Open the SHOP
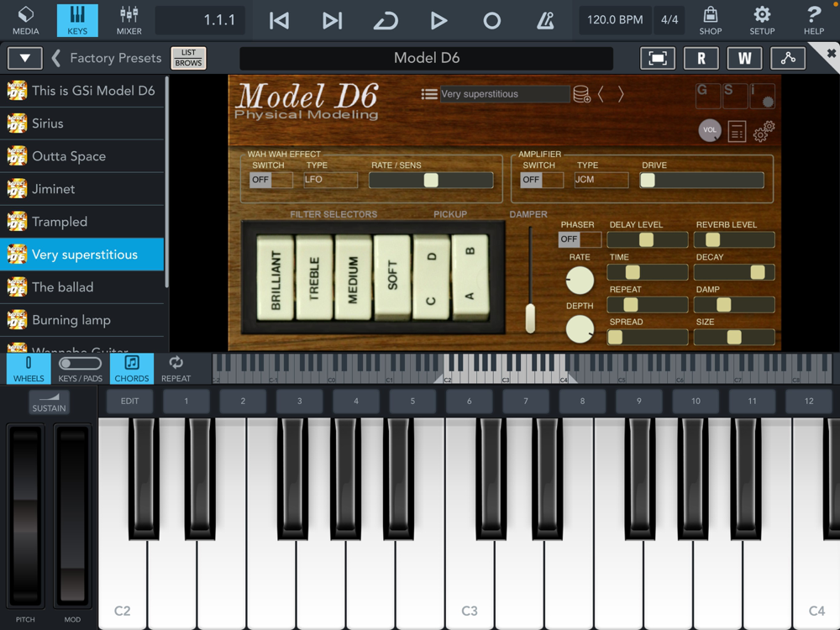Screen dimensions: 840x630 pyautogui.click(x=711, y=20)
